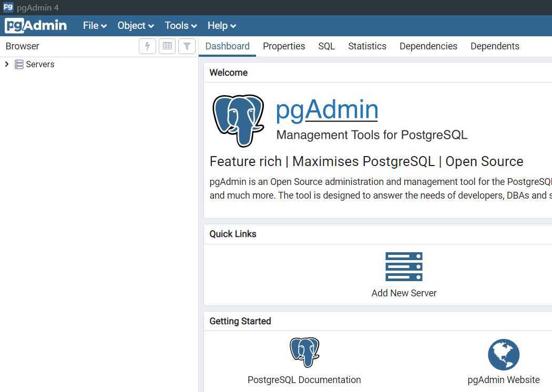The width and height of the screenshot is (552, 392).
Task: Click the View Data table icon
Action: coord(167,46)
